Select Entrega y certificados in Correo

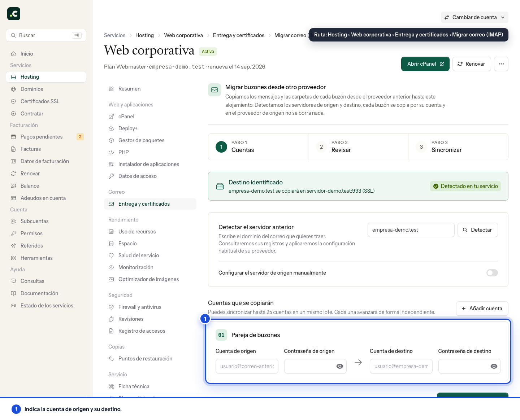(x=150, y=204)
